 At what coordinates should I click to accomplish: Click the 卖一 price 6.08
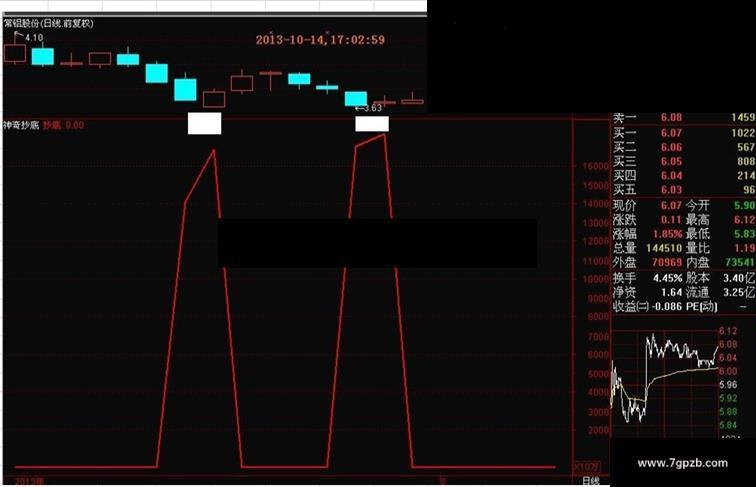pos(671,117)
